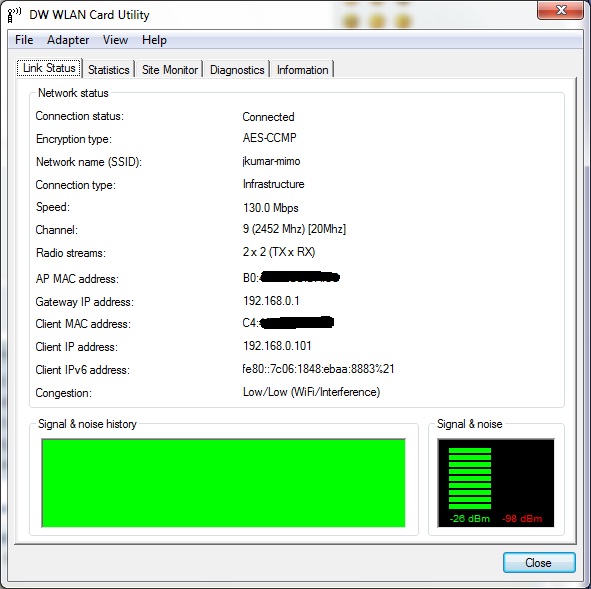Click the client IP 192.168.0.101
Viewport: 591px width, 589px height.
277,346
